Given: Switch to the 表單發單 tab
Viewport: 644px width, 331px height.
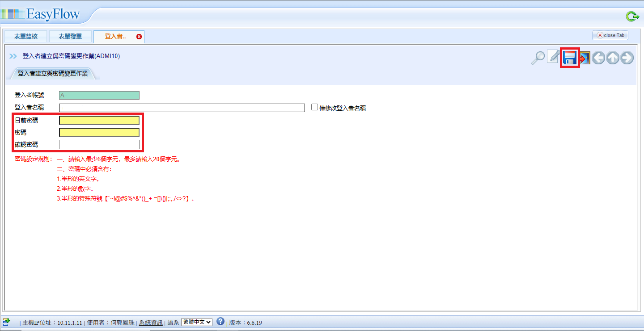Looking at the screenshot, I should tap(70, 36).
